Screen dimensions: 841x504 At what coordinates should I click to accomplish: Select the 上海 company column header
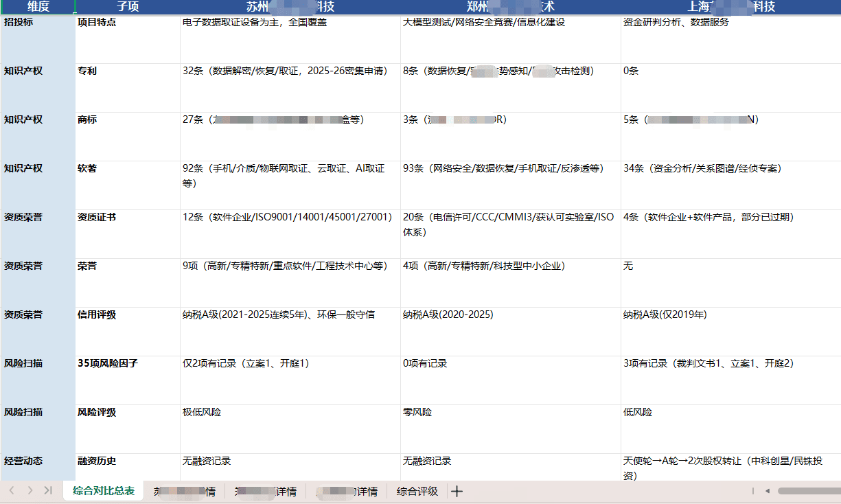click(731, 7)
